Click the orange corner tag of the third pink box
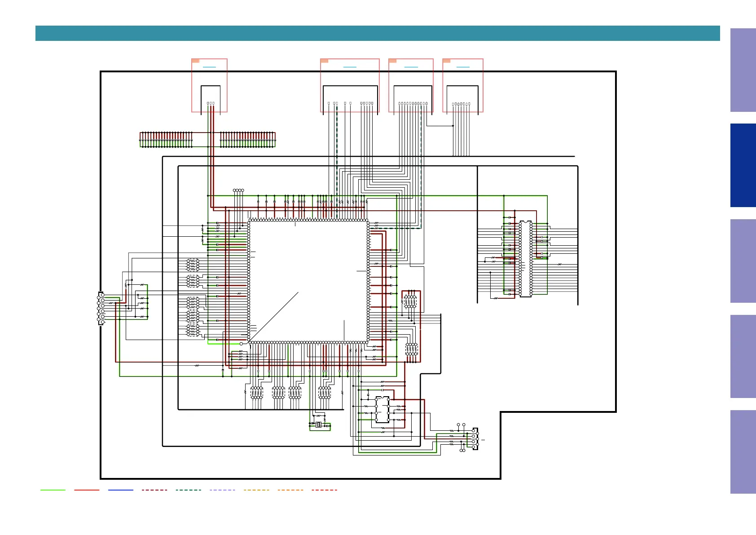756x535 pixels. point(392,61)
